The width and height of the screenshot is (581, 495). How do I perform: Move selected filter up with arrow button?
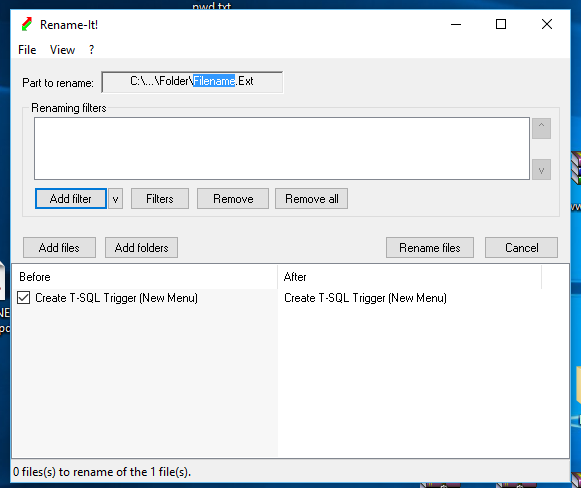coord(541,129)
